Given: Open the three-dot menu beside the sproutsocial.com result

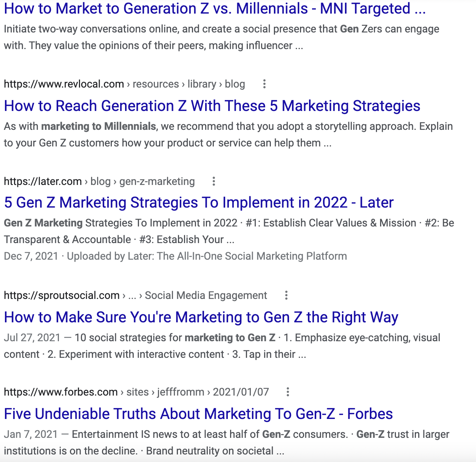Looking at the screenshot, I should point(286,295).
